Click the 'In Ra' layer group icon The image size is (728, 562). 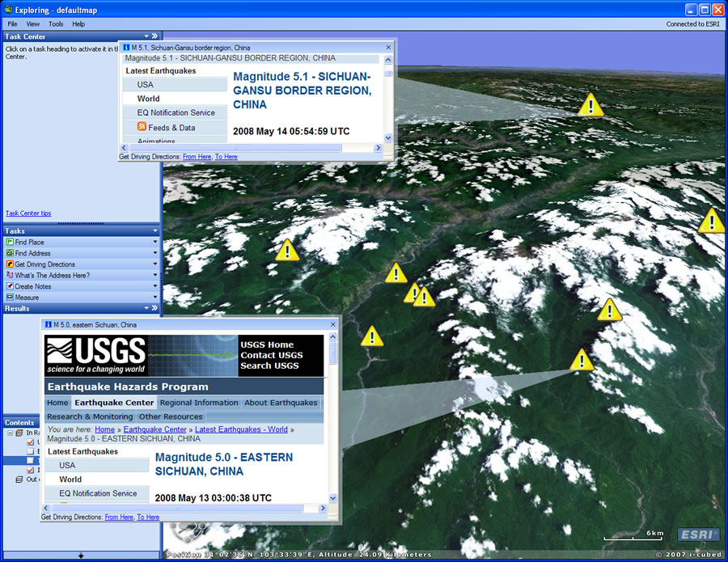pyautogui.click(x=19, y=433)
